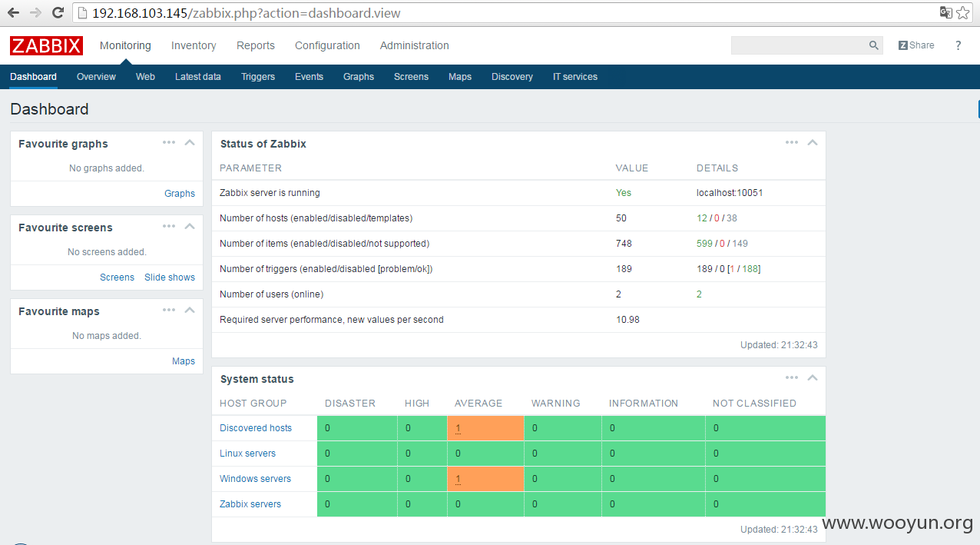980x545 pixels.
Task: Click the green Yes server value
Action: pos(624,193)
